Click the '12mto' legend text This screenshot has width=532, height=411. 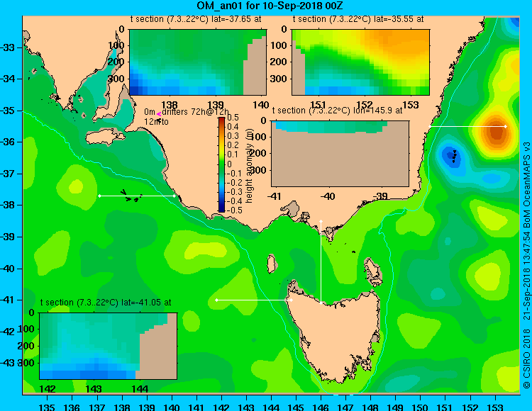tap(156, 122)
